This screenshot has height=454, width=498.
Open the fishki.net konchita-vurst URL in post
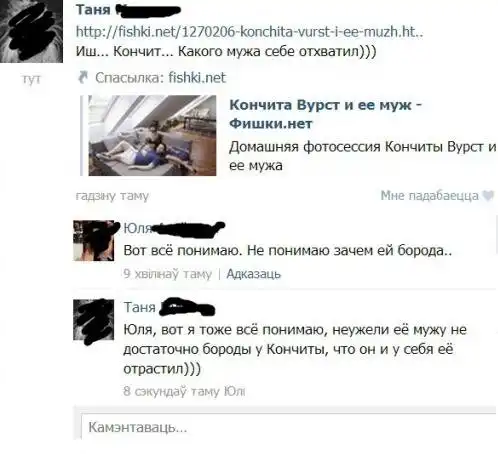pos(249,32)
